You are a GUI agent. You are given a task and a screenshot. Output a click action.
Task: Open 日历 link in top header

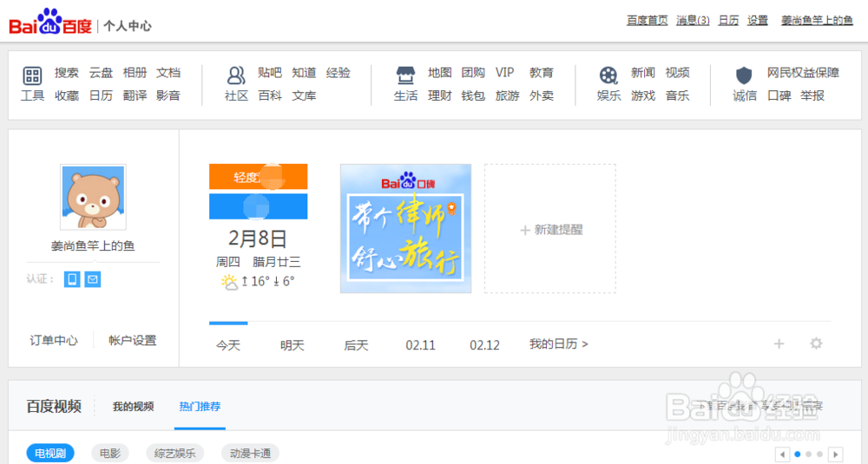coord(728,21)
